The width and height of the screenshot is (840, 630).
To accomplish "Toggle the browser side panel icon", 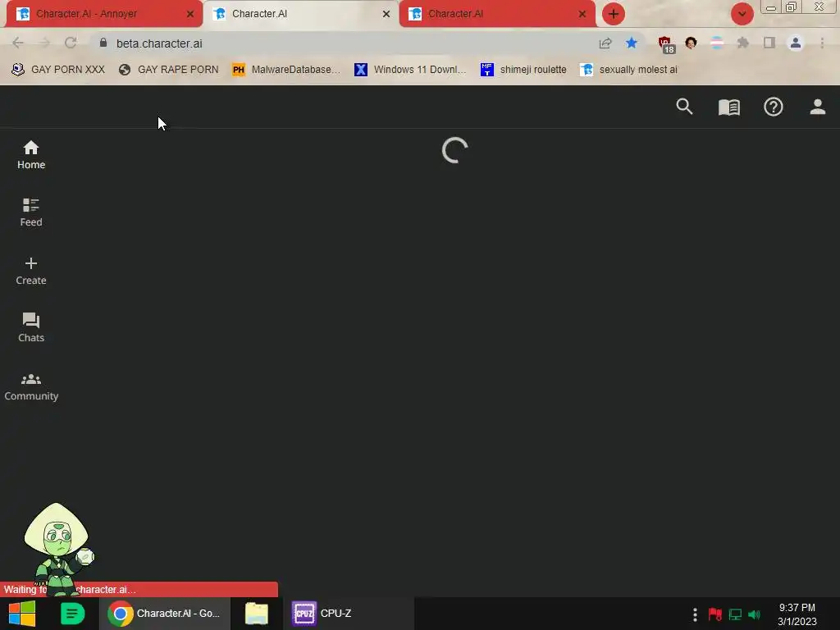I will click(769, 43).
